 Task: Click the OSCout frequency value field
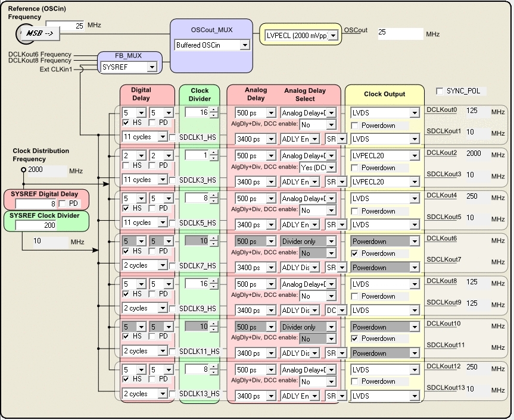coord(400,33)
